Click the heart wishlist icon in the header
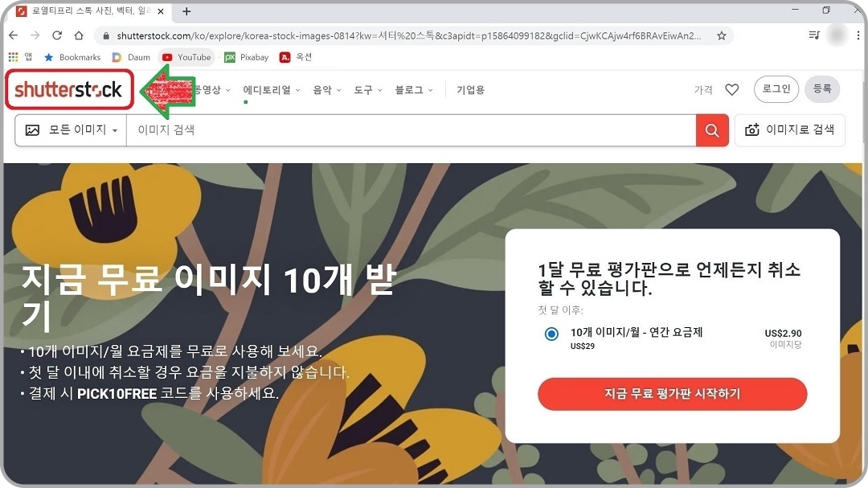The image size is (868, 488). pyautogui.click(x=732, y=89)
